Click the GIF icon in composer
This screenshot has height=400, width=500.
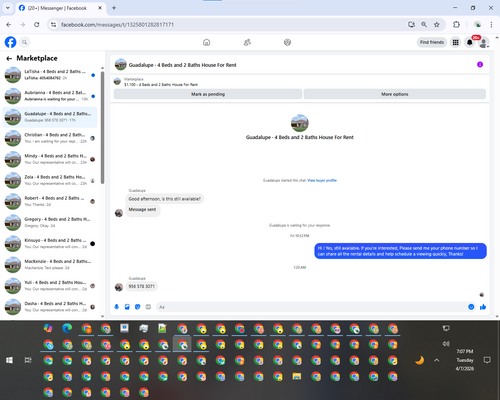click(148, 307)
